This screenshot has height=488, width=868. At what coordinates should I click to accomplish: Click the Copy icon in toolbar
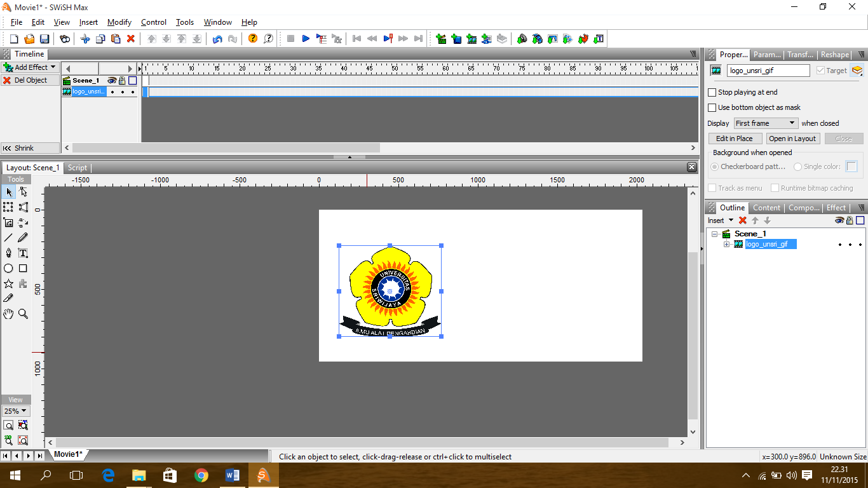point(100,39)
